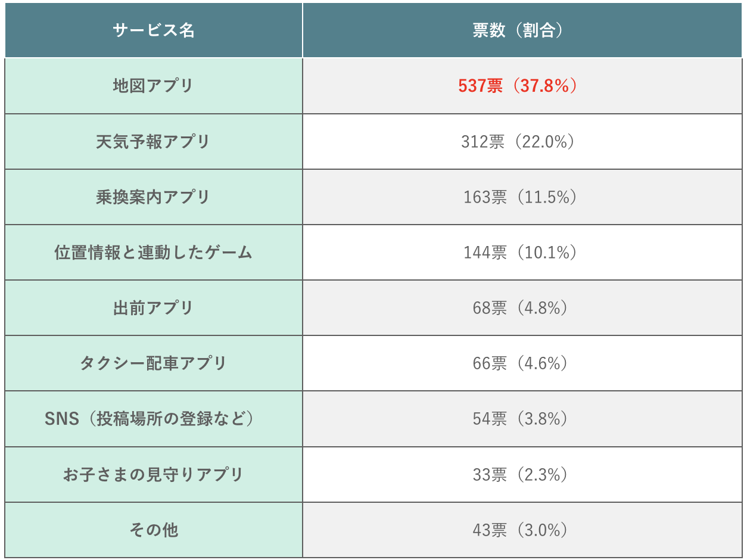Select the その他 row label
The height and width of the screenshot is (560, 747).
pos(154,530)
